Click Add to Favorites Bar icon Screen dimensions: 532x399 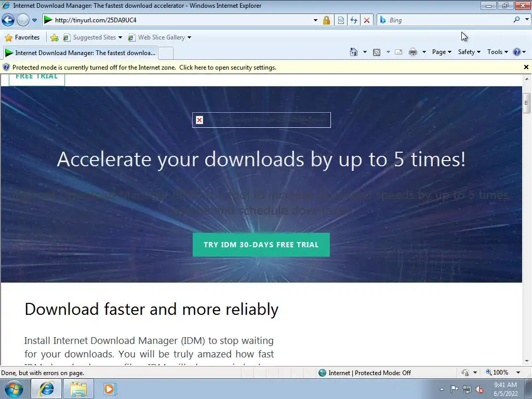click(x=54, y=37)
